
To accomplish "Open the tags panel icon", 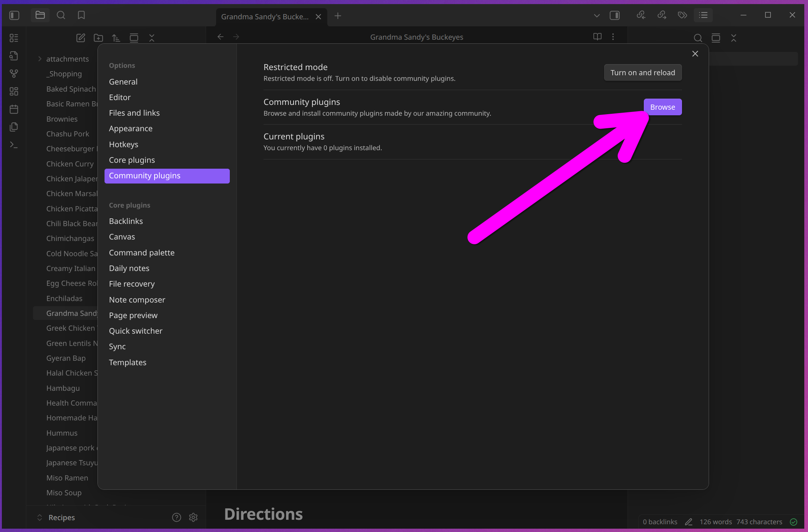I will (x=682, y=15).
